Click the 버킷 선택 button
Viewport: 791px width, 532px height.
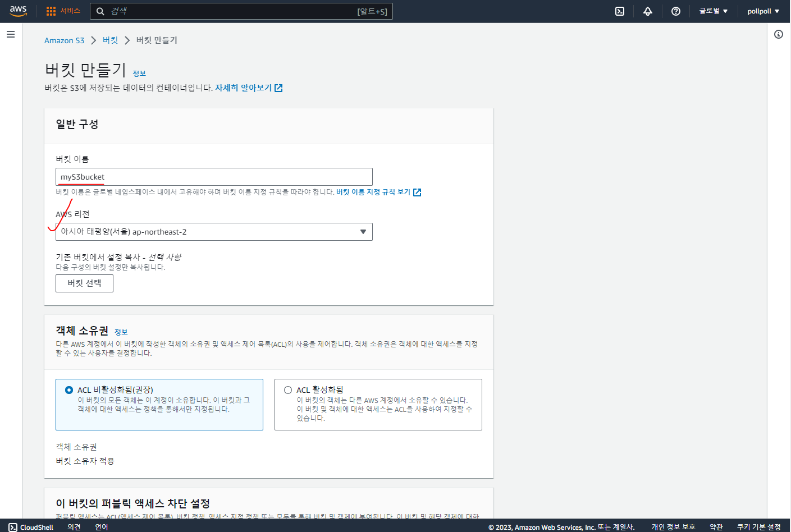coord(84,283)
